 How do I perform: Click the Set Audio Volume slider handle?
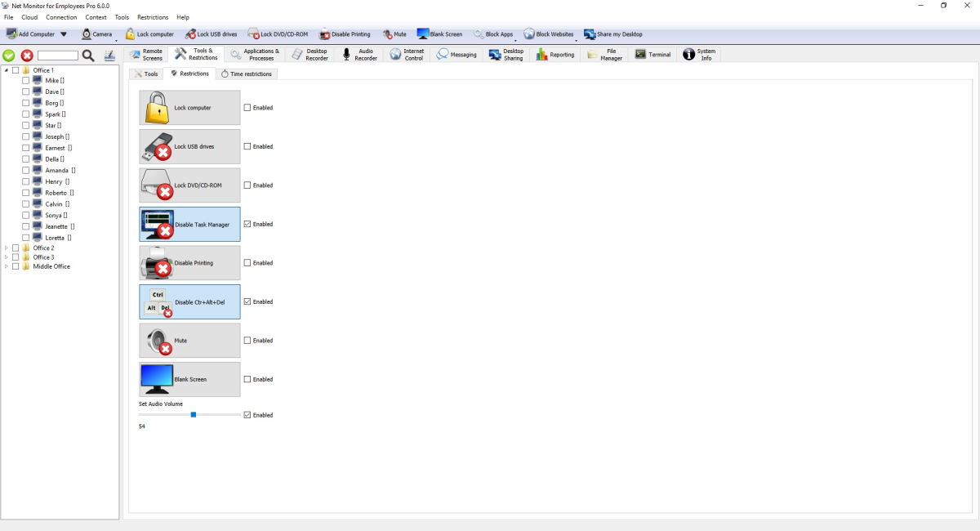[194, 415]
